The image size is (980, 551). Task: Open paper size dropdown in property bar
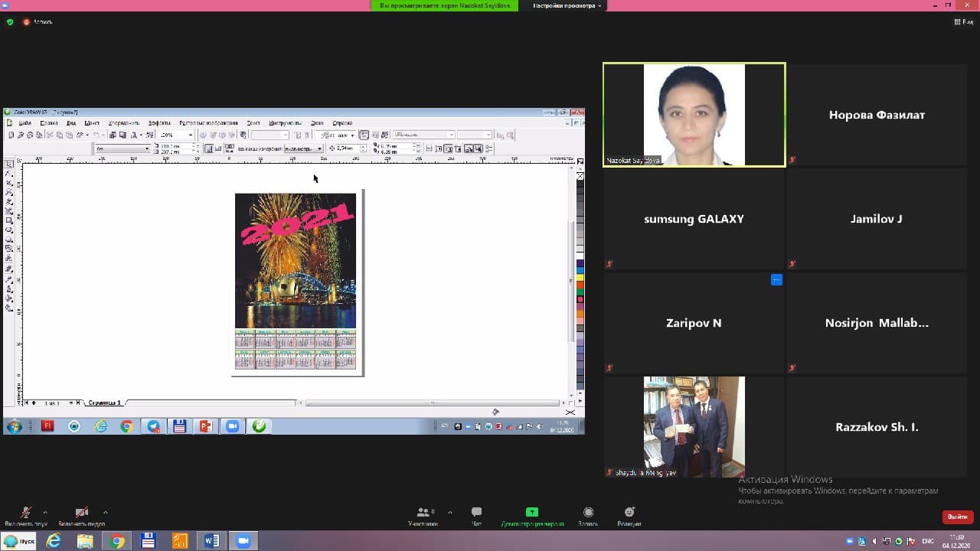(x=146, y=148)
